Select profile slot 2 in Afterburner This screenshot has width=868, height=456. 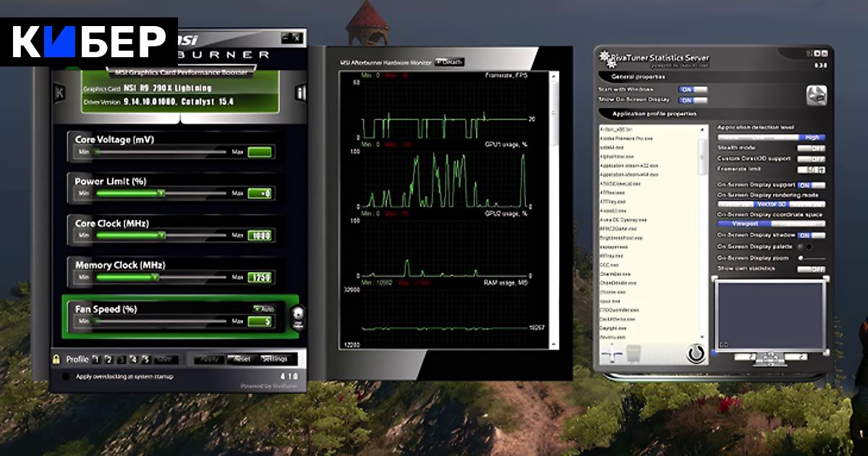pyautogui.click(x=109, y=359)
